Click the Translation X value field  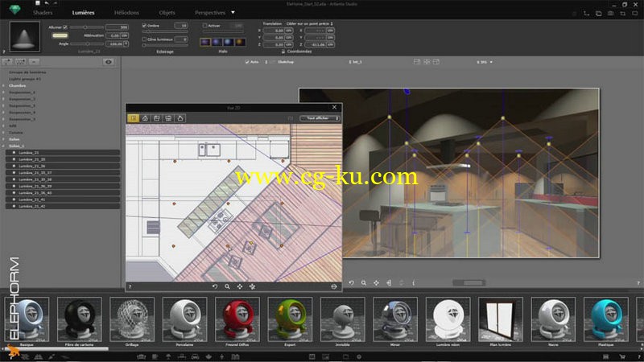274,31
